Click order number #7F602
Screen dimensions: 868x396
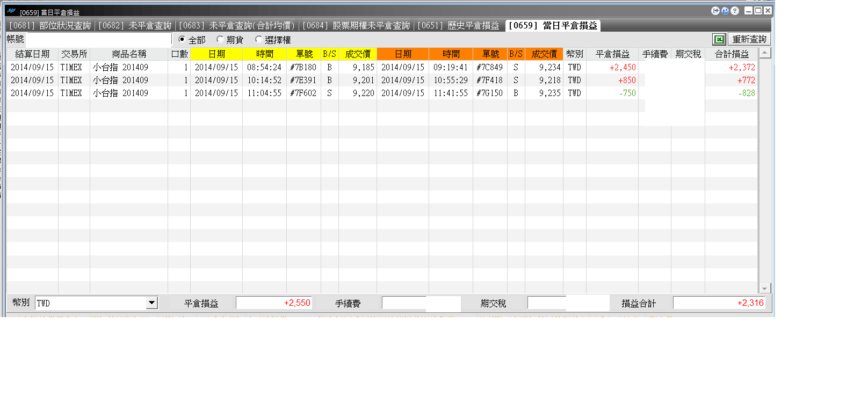click(303, 93)
